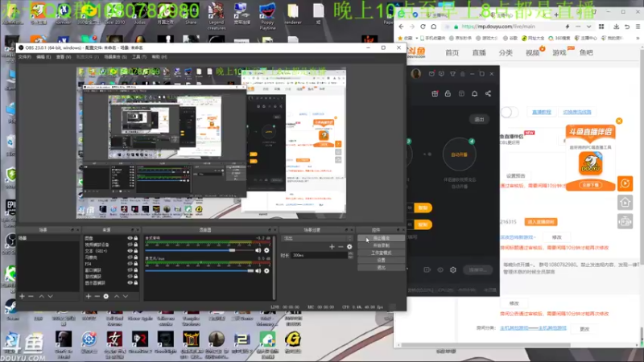This screenshot has height=362, width=644.
Task: Click the bell notification icon in Douyu companion
Action: (474, 93)
